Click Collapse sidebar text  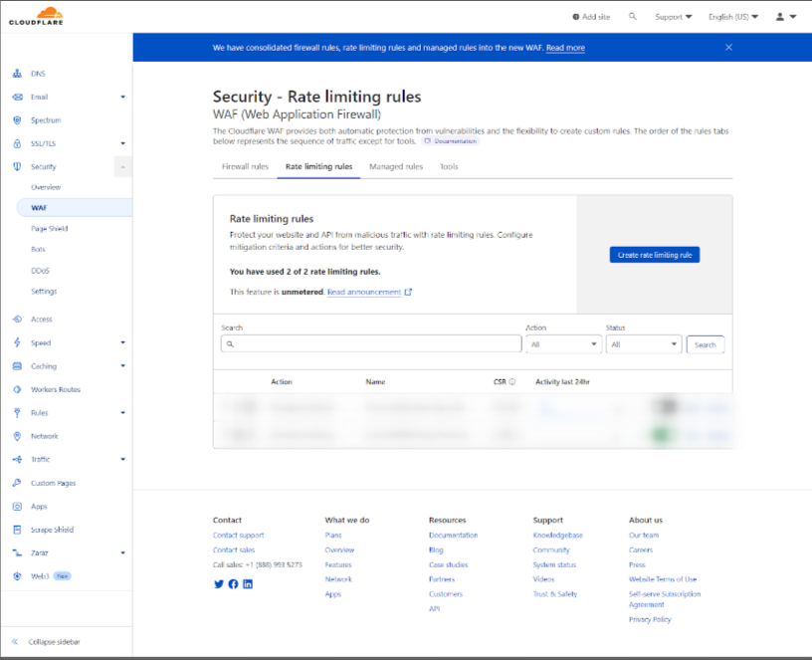tap(55, 642)
